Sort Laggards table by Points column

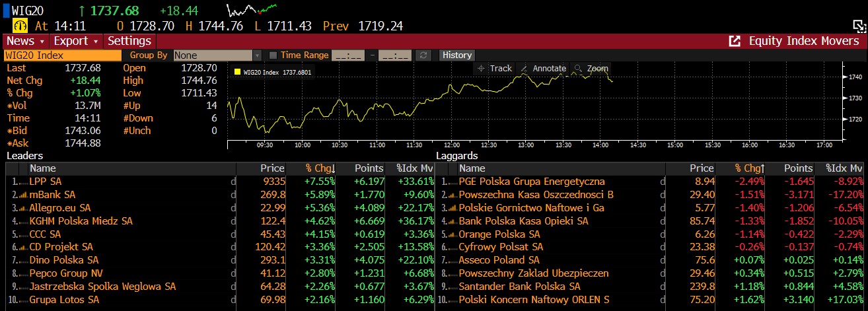click(791, 168)
